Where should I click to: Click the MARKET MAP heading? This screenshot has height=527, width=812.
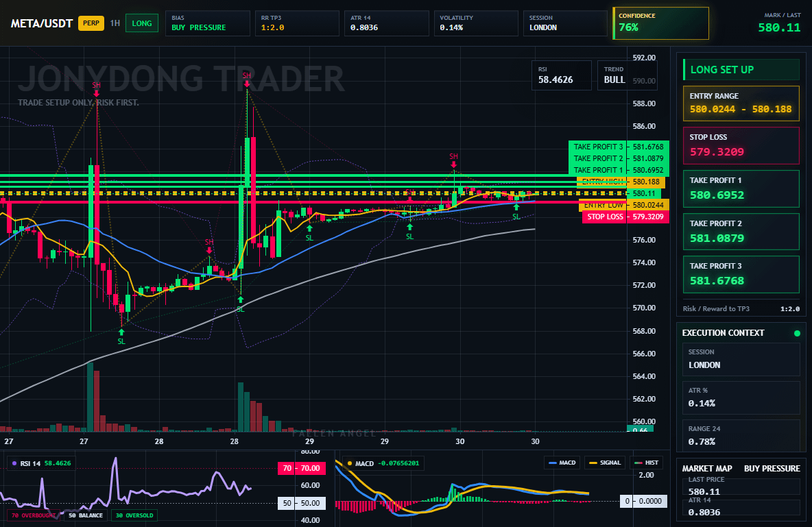pyautogui.click(x=707, y=469)
